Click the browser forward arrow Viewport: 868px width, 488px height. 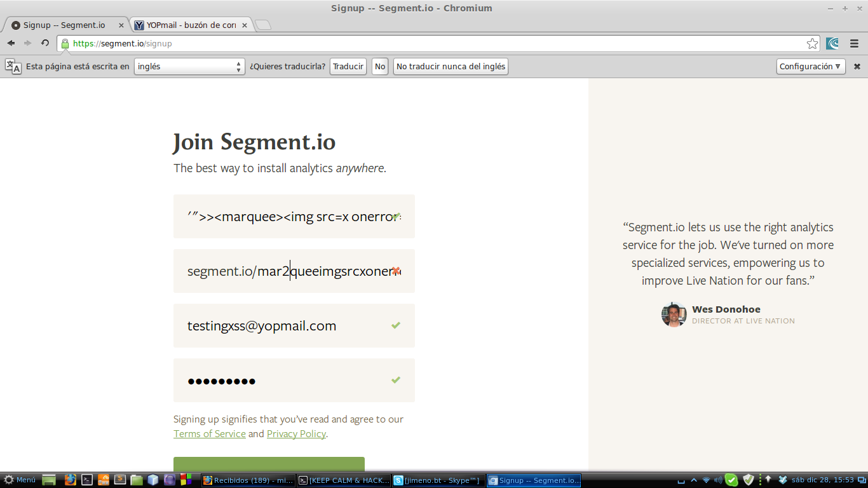click(x=27, y=43)
